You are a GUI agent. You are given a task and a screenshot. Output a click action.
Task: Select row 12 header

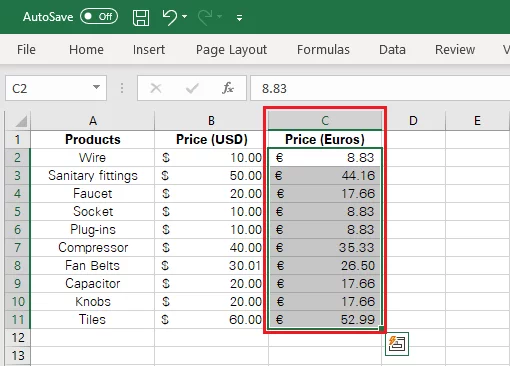click(18, 338)
